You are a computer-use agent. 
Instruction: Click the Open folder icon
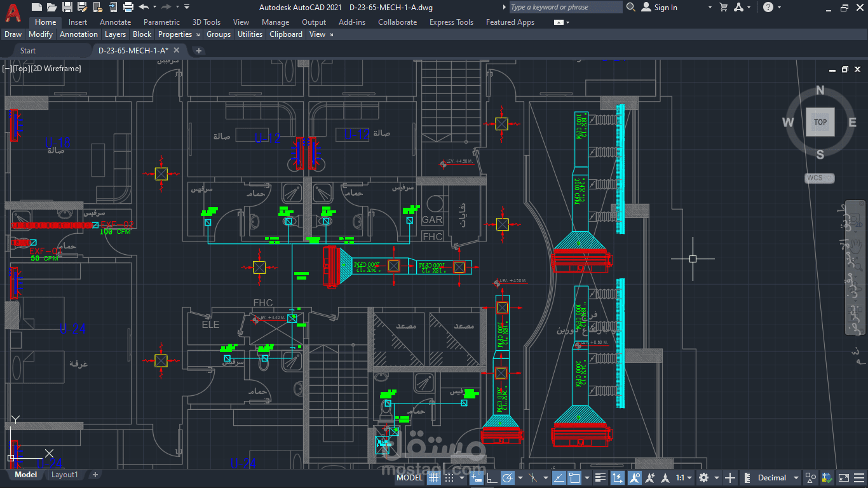[51, 7]
